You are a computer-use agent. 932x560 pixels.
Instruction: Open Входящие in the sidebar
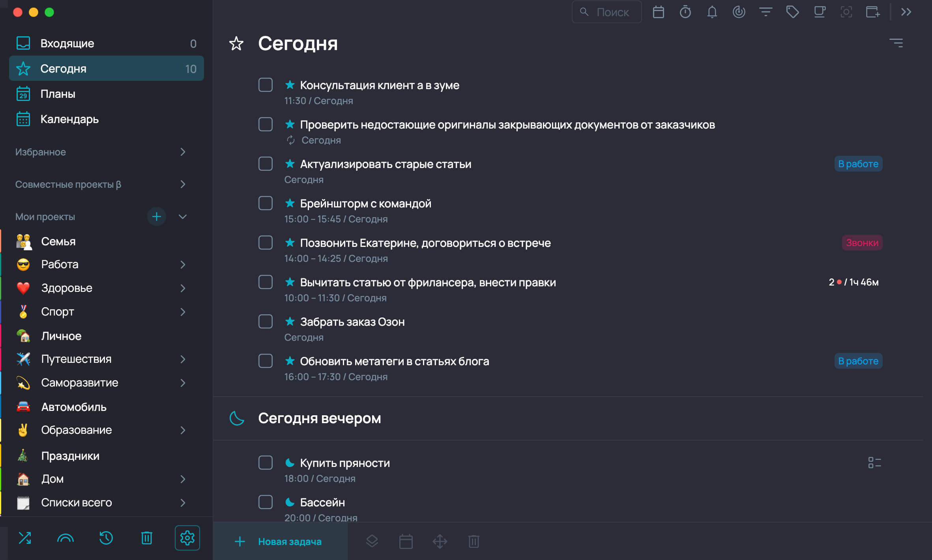[x=106, y=43]
